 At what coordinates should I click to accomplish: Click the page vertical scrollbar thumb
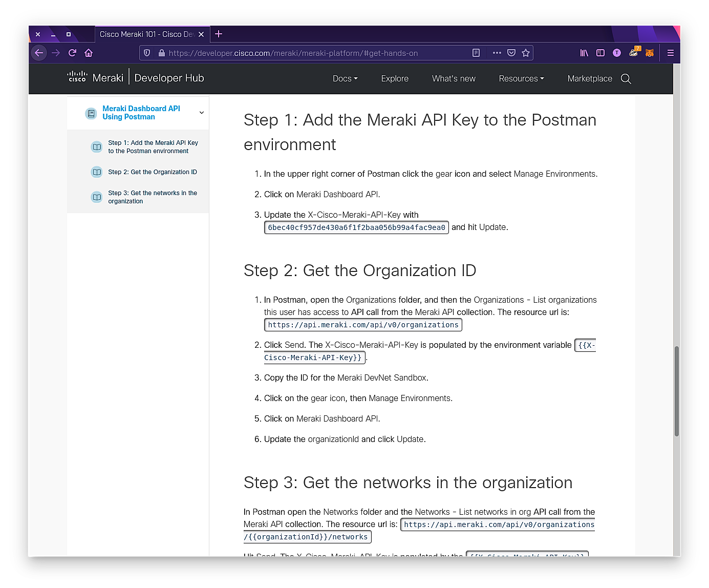click(x=677, y=391)
